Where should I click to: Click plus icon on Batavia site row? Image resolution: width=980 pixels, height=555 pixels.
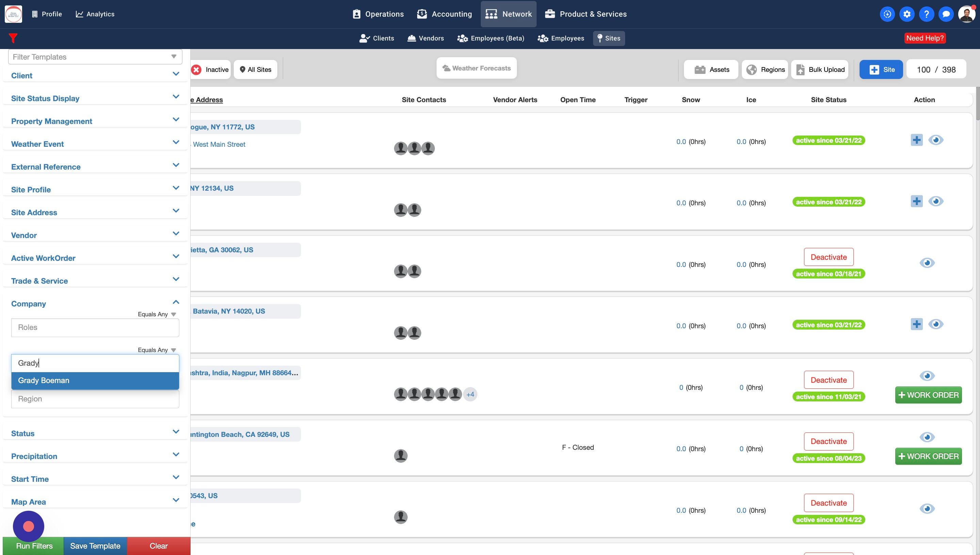pos(916,324)
